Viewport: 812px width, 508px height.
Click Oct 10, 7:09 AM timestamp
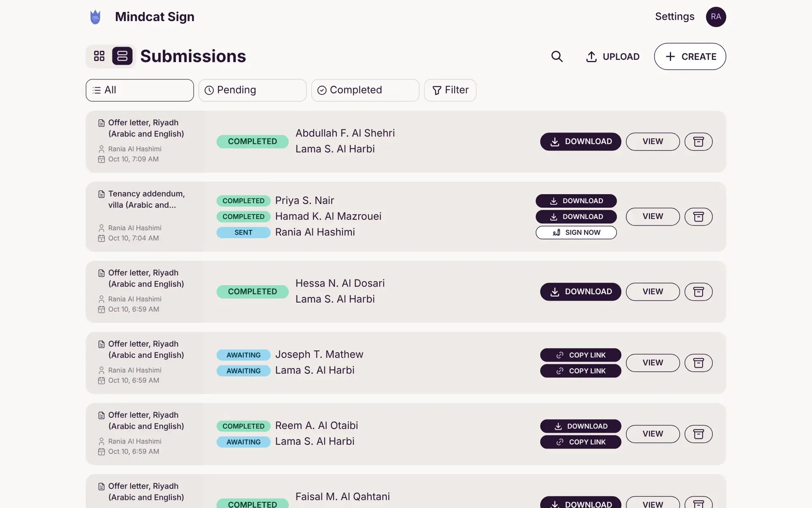click(x=133, y=159)
